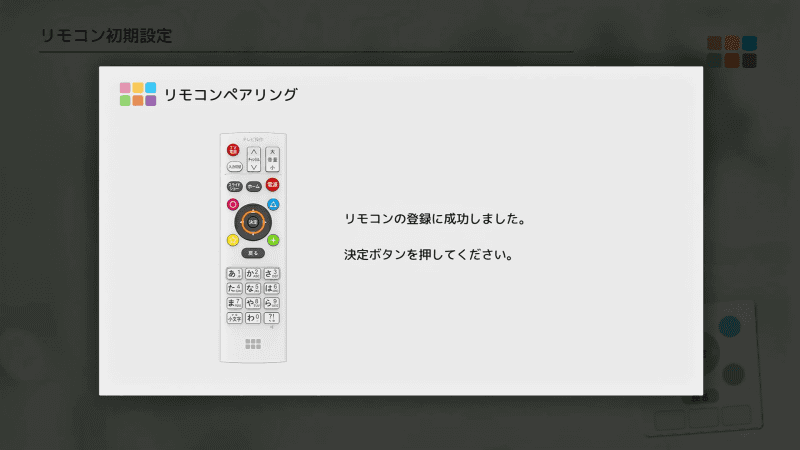Click the リモコンの登録に成功しました message
The image size is (800, 450).
pos(435,219)
